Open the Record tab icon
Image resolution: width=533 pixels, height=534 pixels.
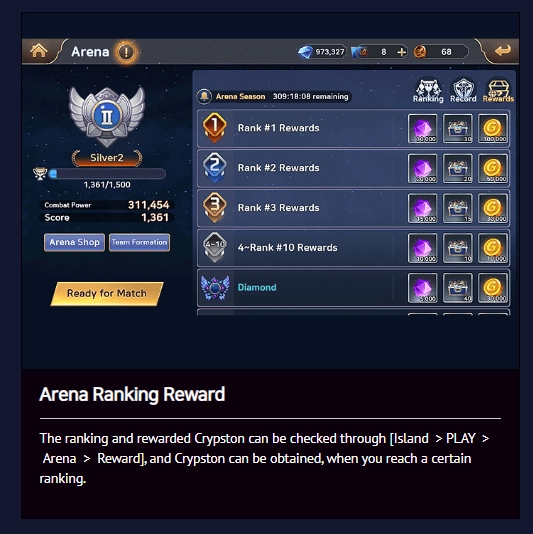click(x=463, y=90)
